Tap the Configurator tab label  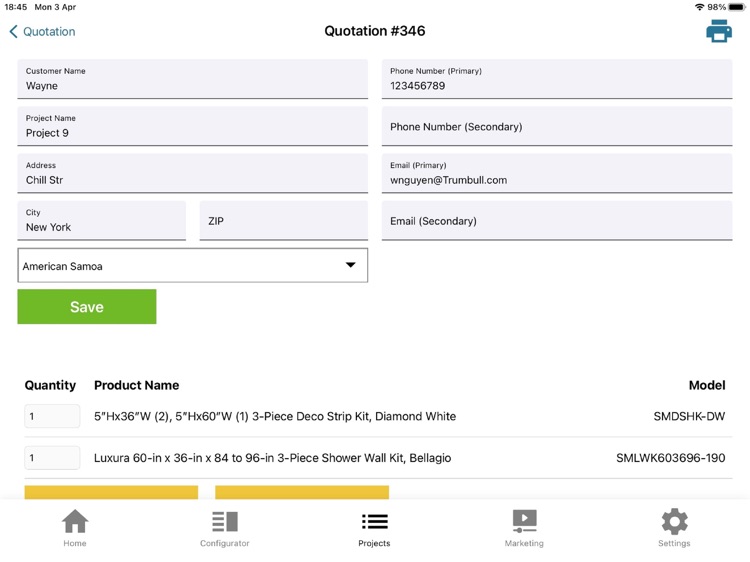(x=225, y=543)
